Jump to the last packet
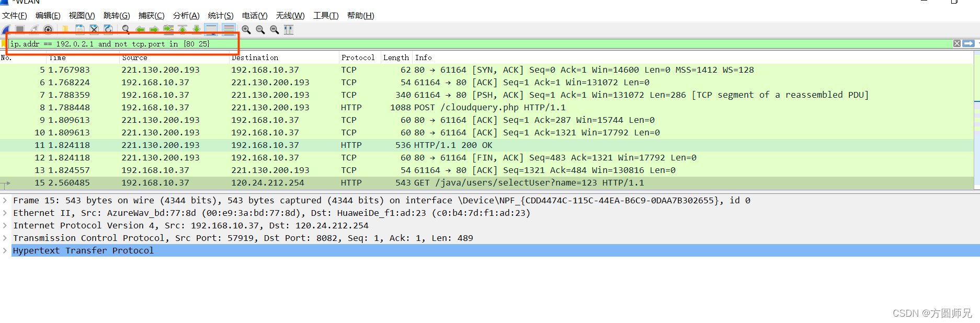The height and width of the screenshot is (323, 980). point(197,30)
